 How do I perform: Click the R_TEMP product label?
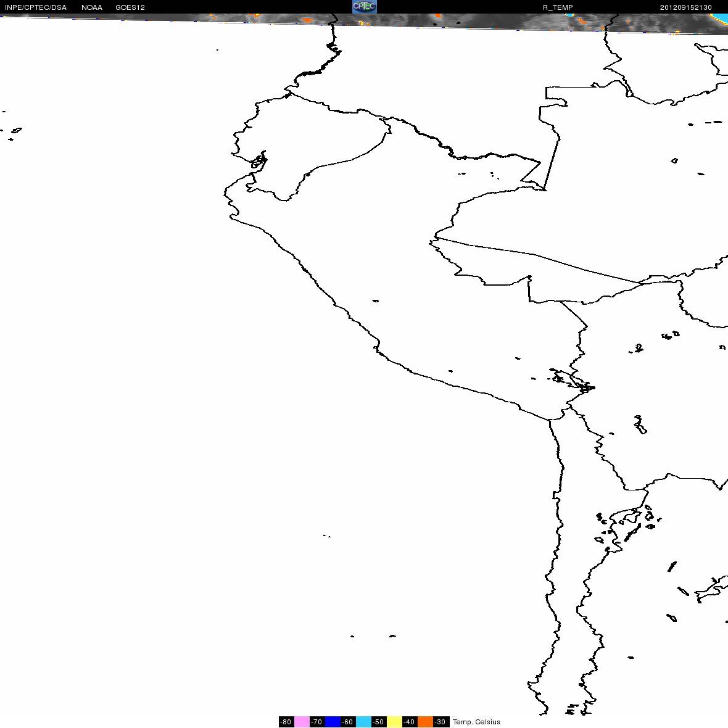tap(558, 7)
